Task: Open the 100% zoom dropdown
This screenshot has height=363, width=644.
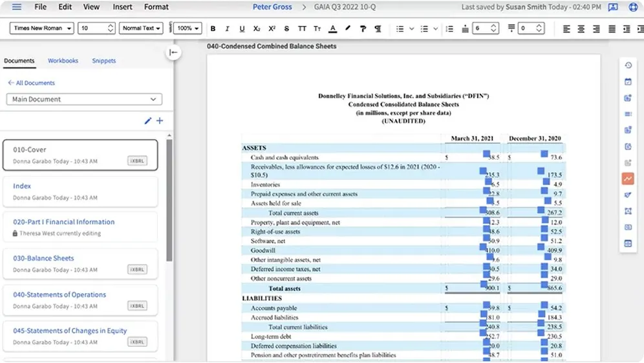Action: click(188, 28)
